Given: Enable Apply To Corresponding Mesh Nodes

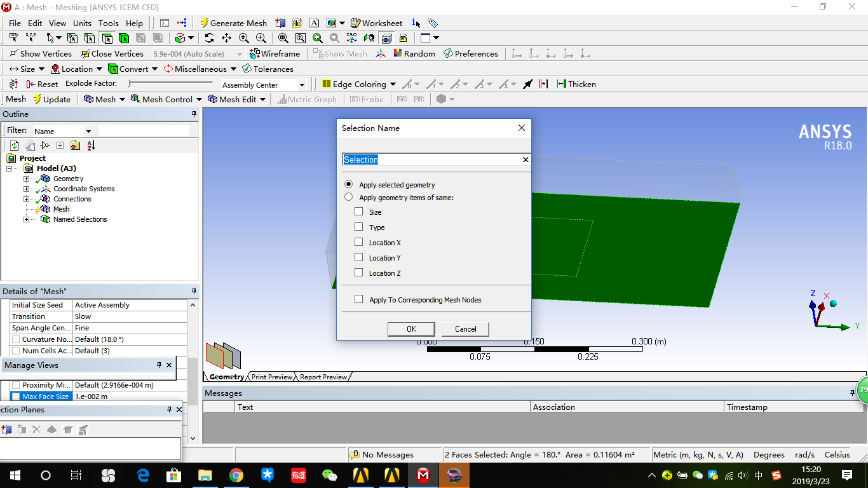Looking at the screenshot, I should coord(359,298).
